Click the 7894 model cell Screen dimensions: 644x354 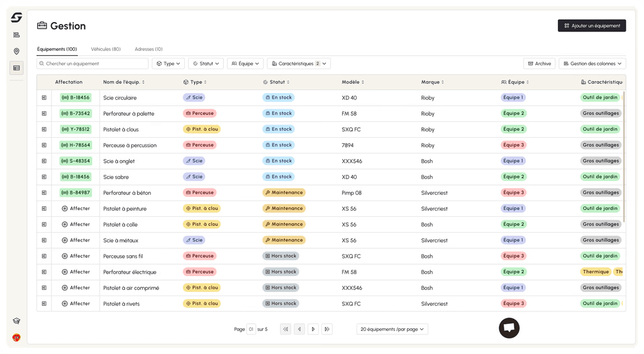(347, 145)
